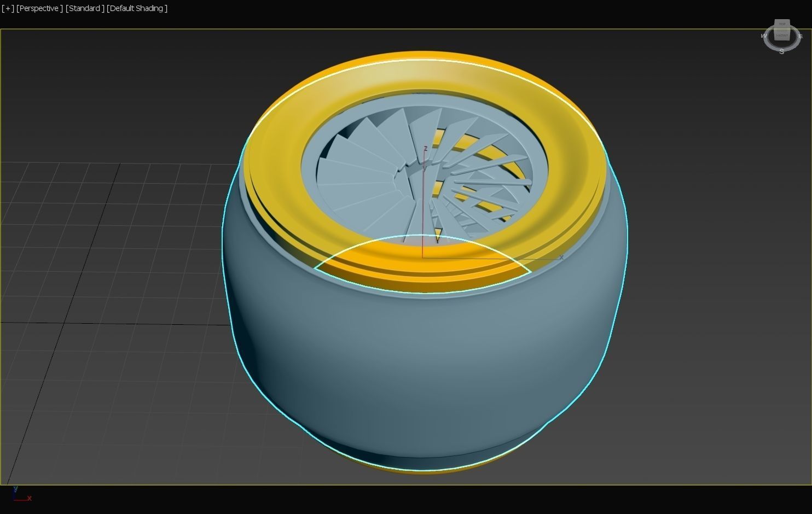Click the E compass direction on ViewCube
This screenshot has width=812, height=514.
click(x=800, y=36)
